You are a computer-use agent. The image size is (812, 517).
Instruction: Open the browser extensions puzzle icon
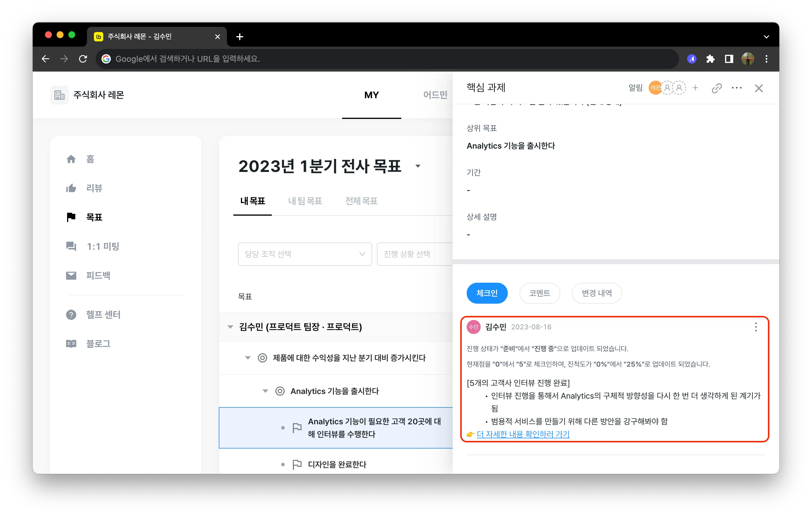(710, 59)
